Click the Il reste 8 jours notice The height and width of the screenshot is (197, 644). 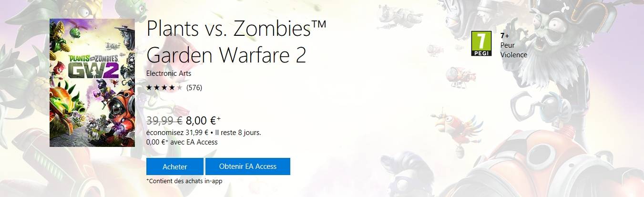click(238, 133)
